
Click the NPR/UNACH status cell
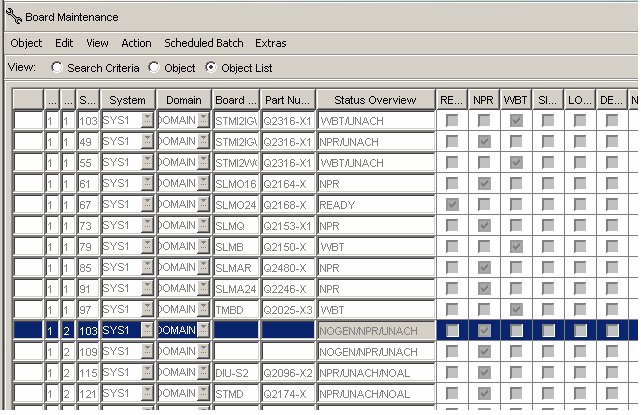click(x=376, y=141)
